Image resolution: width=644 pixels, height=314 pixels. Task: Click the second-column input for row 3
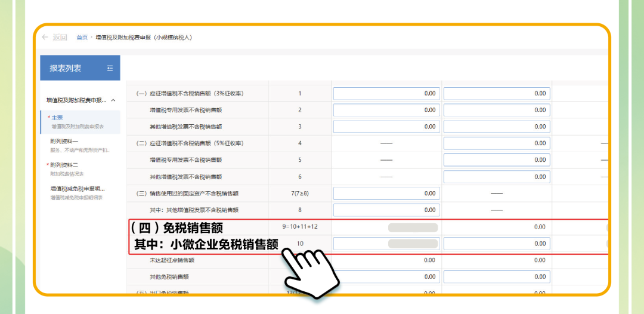click(496, 127)
